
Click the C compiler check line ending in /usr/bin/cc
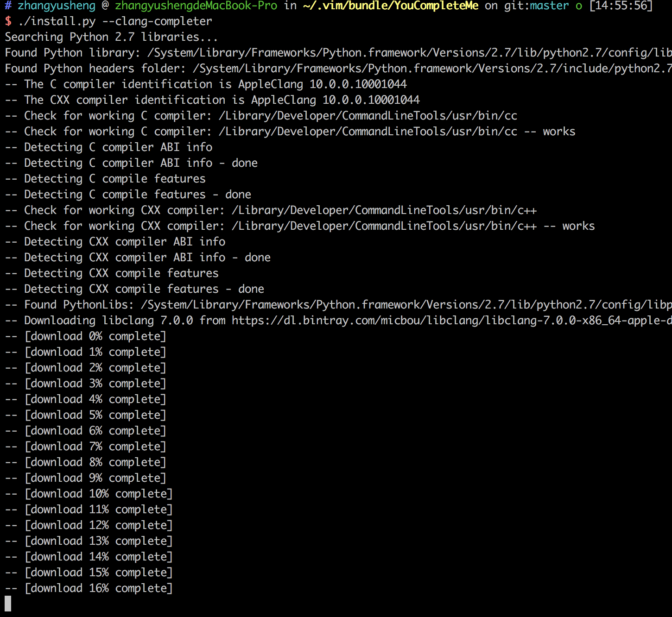(x=261, y=116)
